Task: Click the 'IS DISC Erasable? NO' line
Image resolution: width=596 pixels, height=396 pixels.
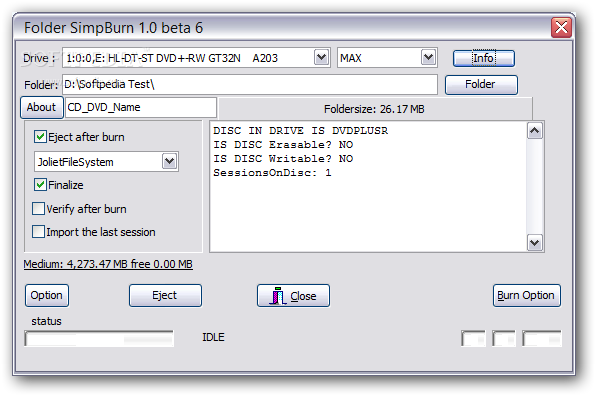Action: [283, 145]
